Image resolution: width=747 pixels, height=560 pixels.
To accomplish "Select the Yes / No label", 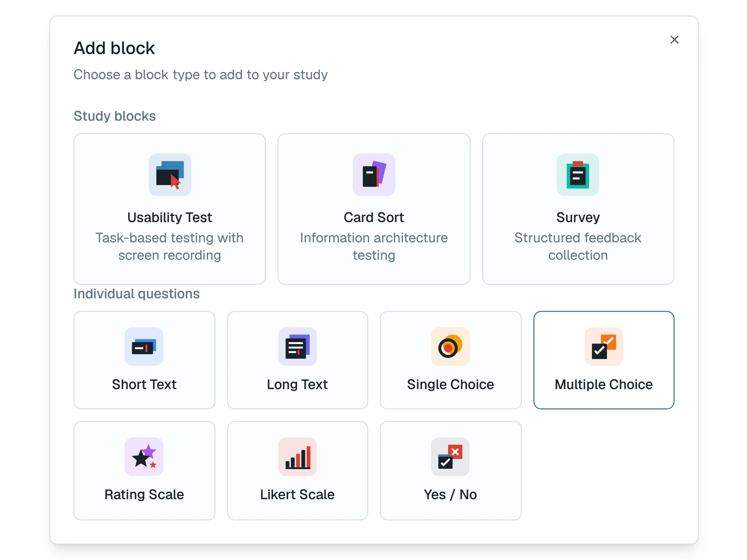I will [450, 494].
